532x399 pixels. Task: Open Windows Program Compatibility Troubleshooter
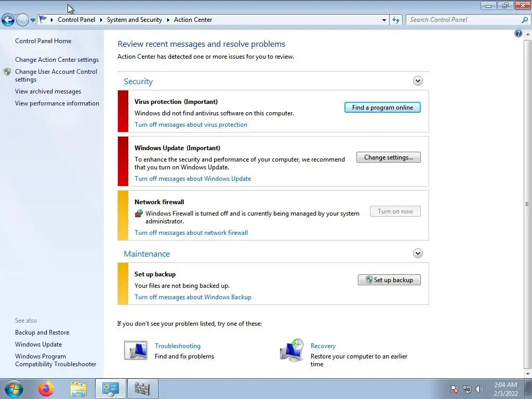(x=56, y=360)
